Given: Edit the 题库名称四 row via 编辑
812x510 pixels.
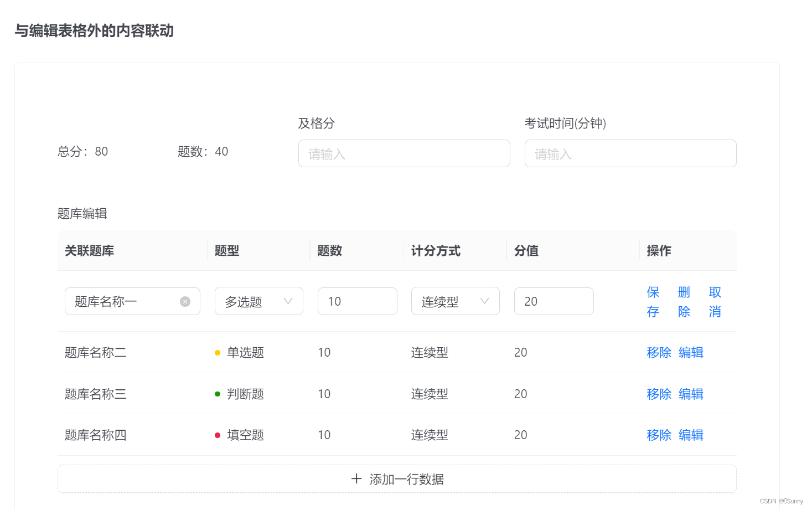Looking at the screenshot, I should 691,435.
